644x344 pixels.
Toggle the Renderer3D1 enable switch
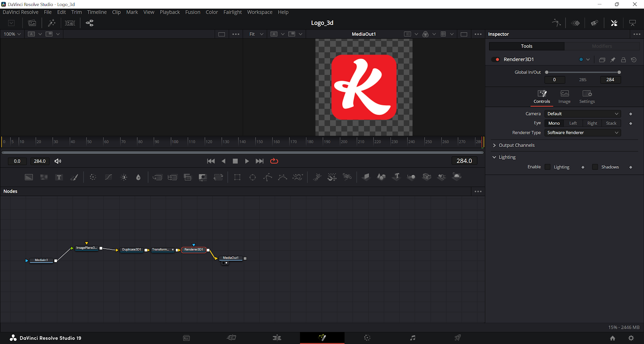(495, 60)
